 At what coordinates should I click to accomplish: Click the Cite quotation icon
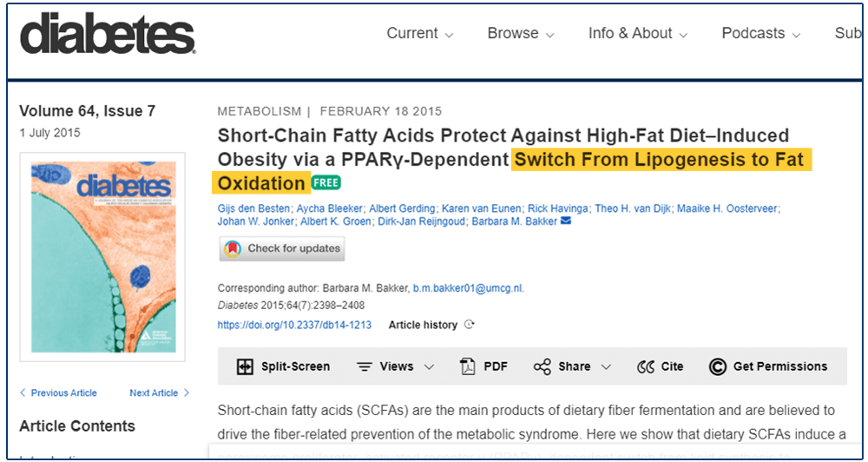(x=646, y=366)
